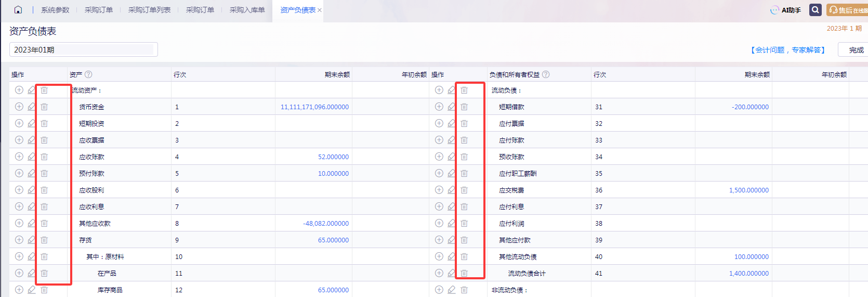This screenshot has height=297, width=868.
Task: Delete the 存货 row using its trash icon
Action: click(x=44, y=240)
